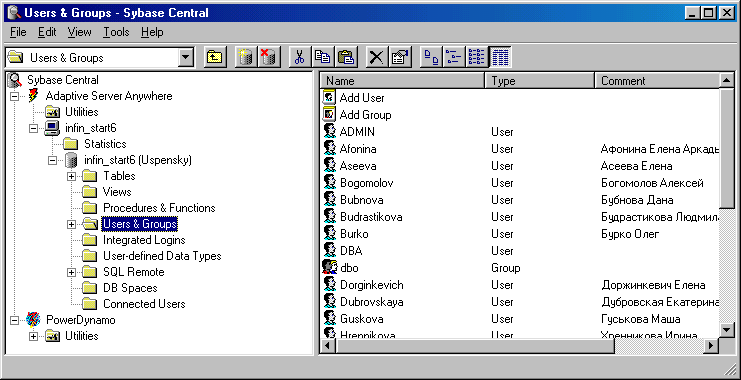Click the Cut scissors icon
This screenshot has height=380, width=741.
point(299,57)
